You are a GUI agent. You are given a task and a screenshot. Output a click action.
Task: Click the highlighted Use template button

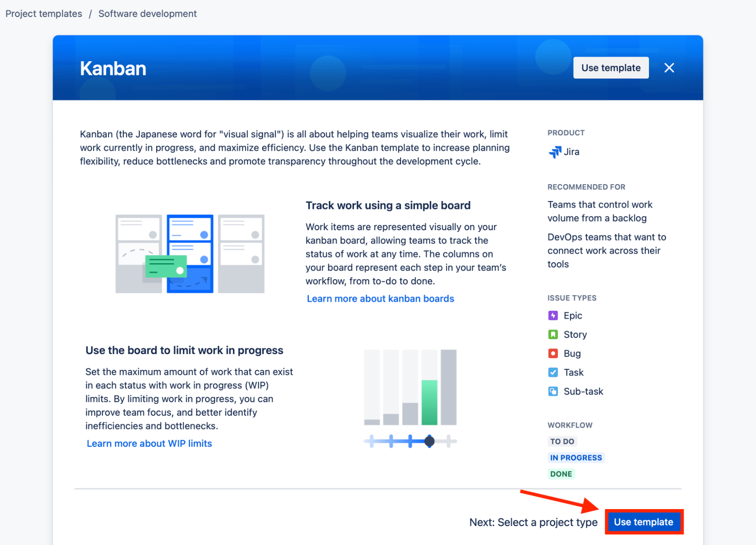[644, 522]
